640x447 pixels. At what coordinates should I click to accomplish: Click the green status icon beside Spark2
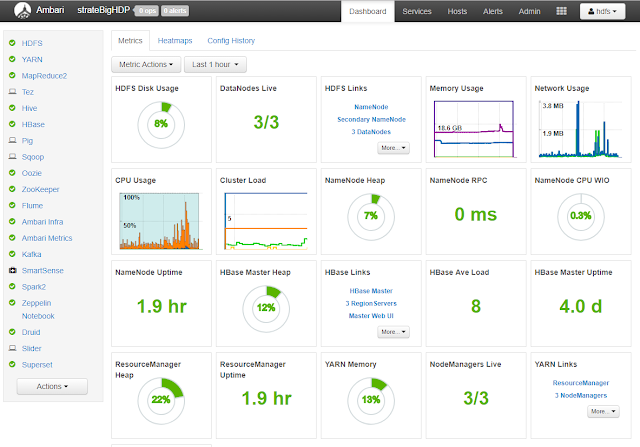pos(12,287)
